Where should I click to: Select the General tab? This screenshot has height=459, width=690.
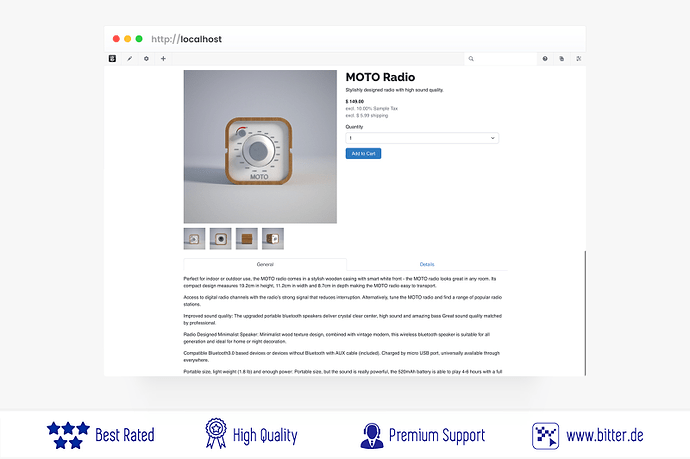coord(265,264)
